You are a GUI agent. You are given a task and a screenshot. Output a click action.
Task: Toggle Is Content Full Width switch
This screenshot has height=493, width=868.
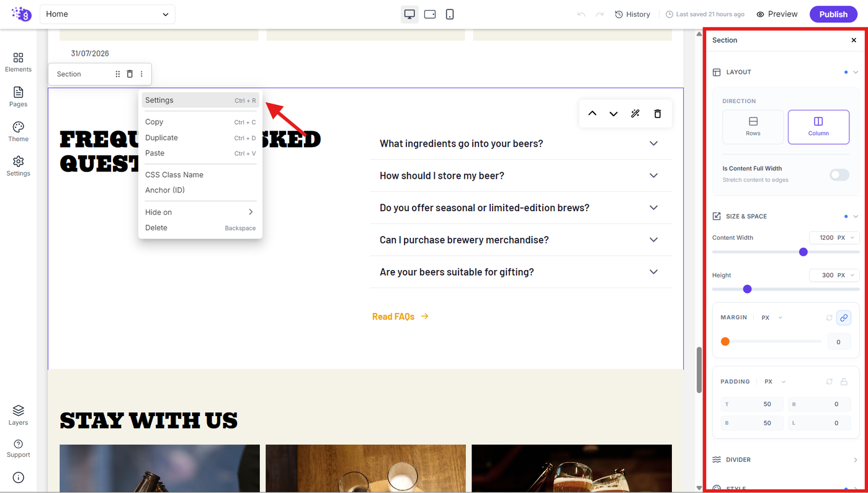coord(839,174)
